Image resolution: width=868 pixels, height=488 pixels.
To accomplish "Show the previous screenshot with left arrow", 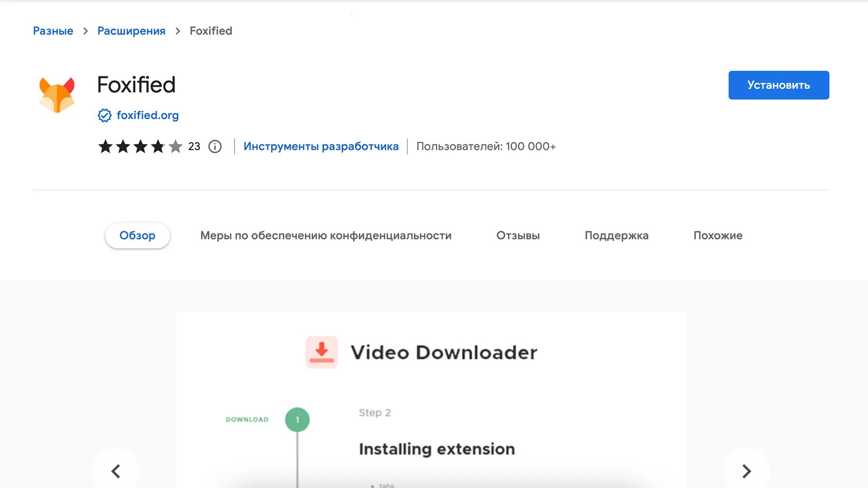I will 116,471.
